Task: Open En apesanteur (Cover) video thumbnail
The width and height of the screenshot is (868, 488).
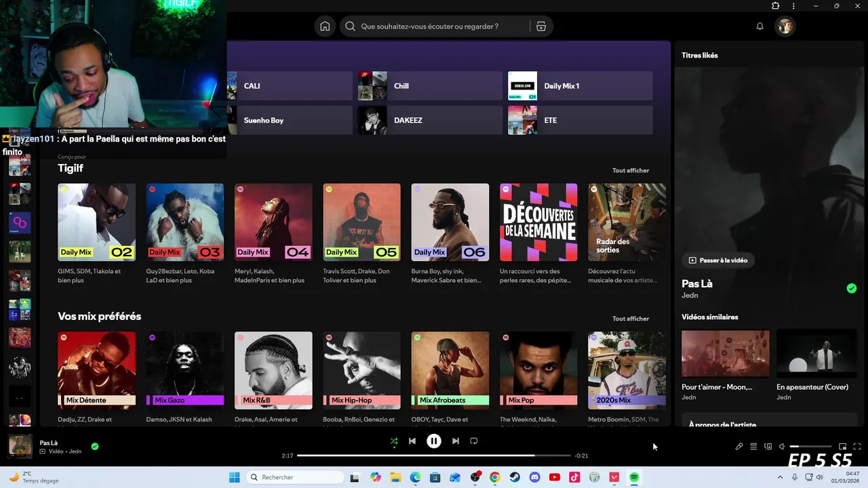Action: click(x=817, y=354)
